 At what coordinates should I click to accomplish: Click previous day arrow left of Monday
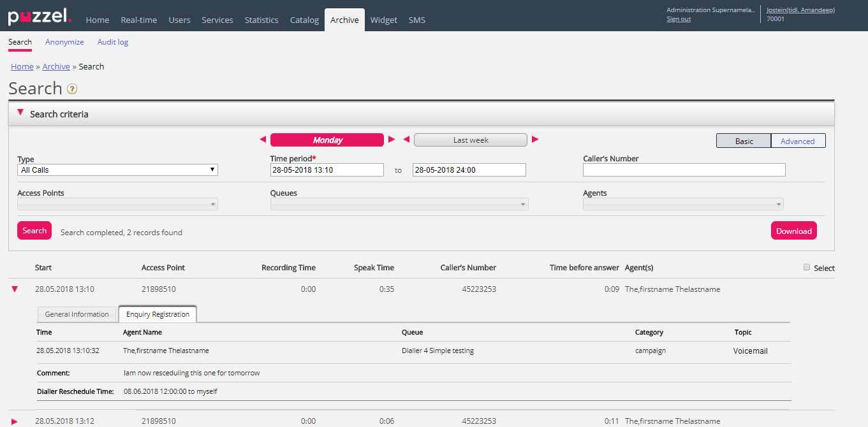point(263,140)
